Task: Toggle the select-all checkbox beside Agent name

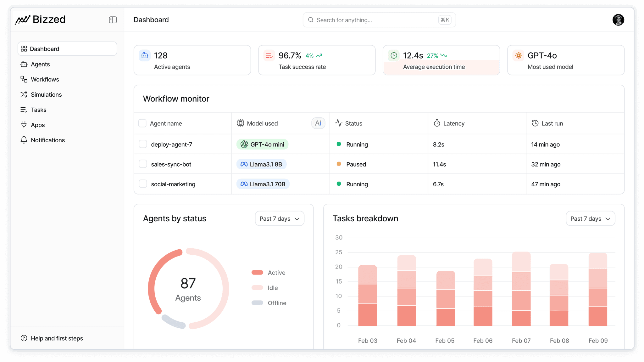Action: click(142, 123)
